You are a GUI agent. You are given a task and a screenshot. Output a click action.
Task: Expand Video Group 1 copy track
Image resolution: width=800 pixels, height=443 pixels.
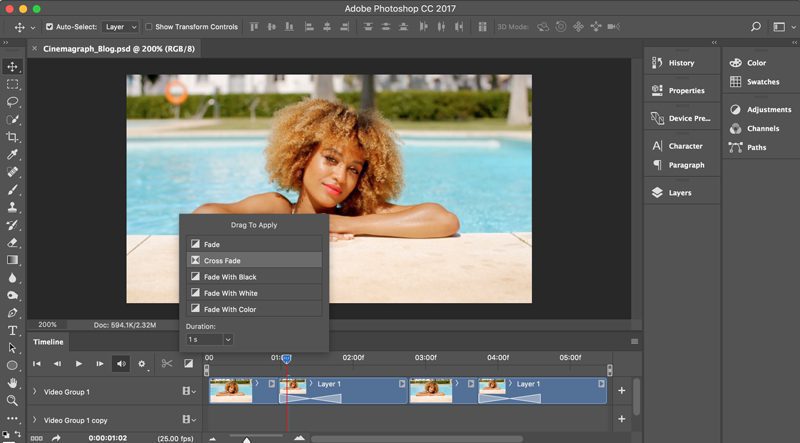(x=35, y=420)
